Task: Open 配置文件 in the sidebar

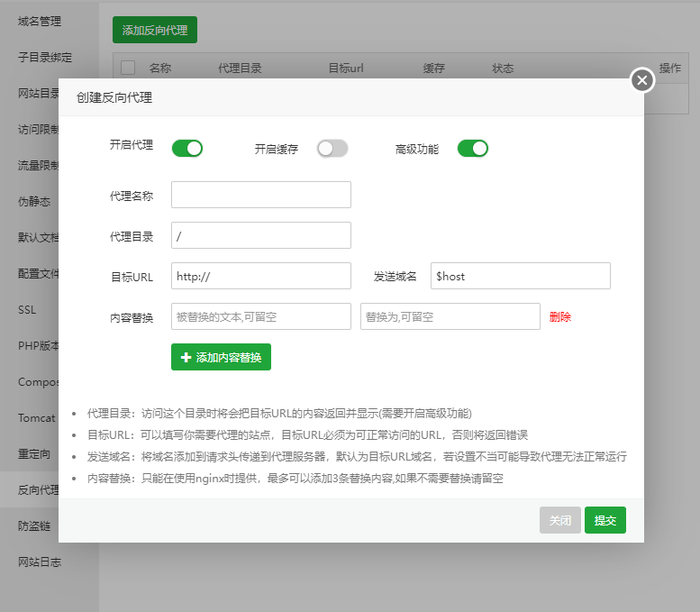Action: [39, 274]
